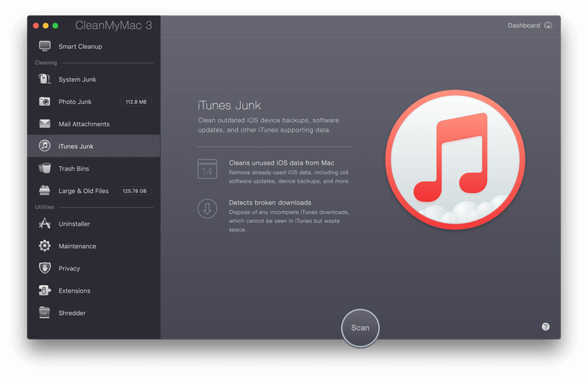Click the calendar icon beside iOS data feature
This screenshot has width=588, height=378.
[207, 169]
